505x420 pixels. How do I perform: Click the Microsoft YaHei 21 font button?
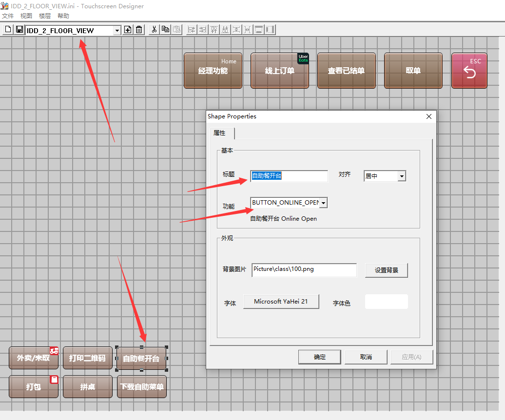(x=281, y=302)
